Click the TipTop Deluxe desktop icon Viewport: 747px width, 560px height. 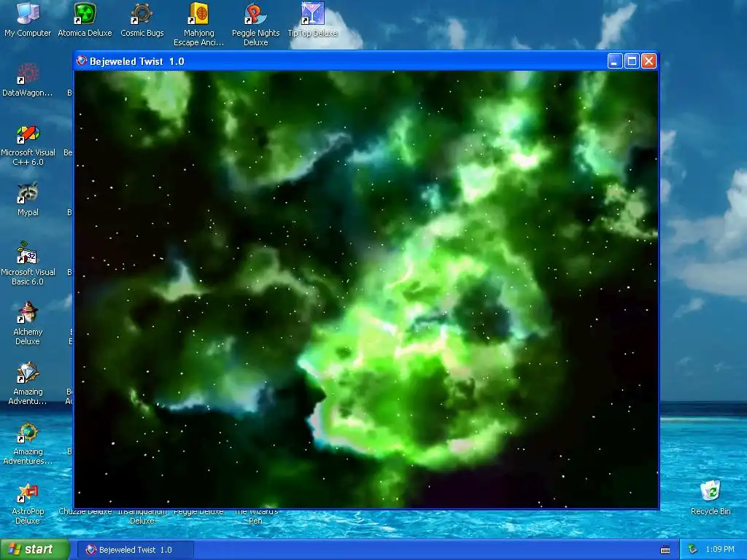[x=312, y=13]
